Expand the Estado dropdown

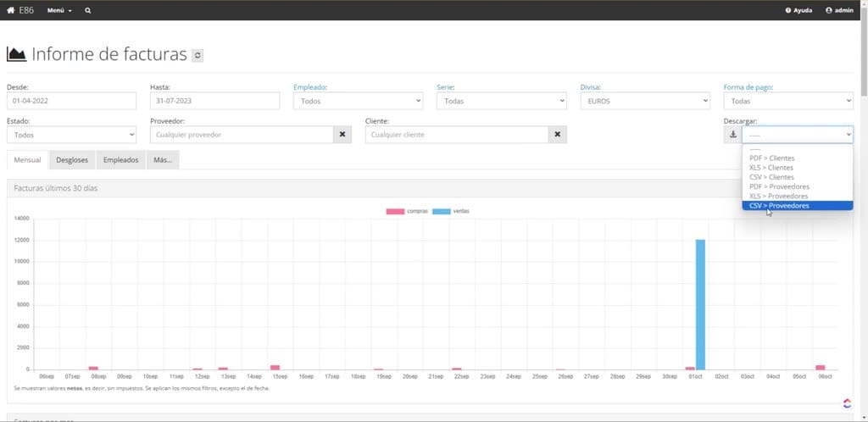click(71, 135)
